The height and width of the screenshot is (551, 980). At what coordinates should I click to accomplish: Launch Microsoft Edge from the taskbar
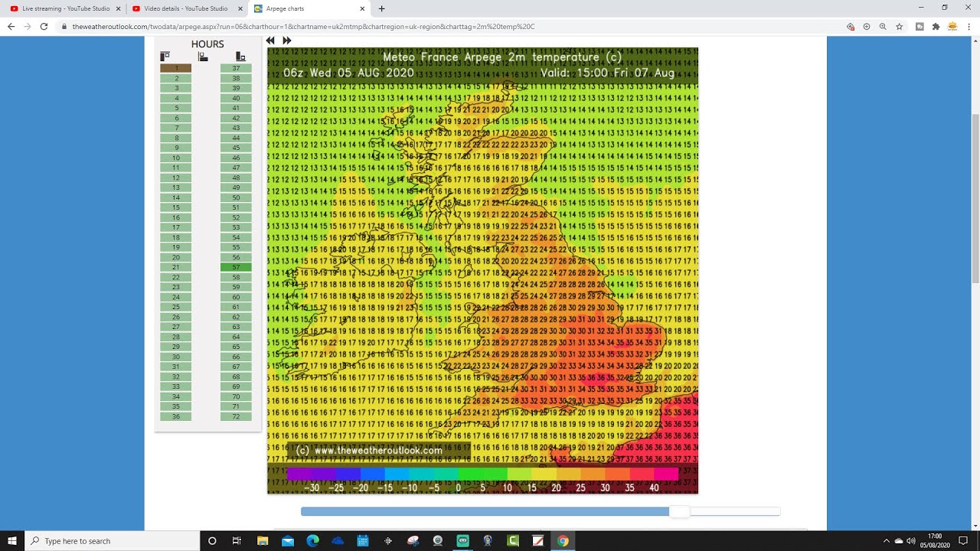click(312, 541)
